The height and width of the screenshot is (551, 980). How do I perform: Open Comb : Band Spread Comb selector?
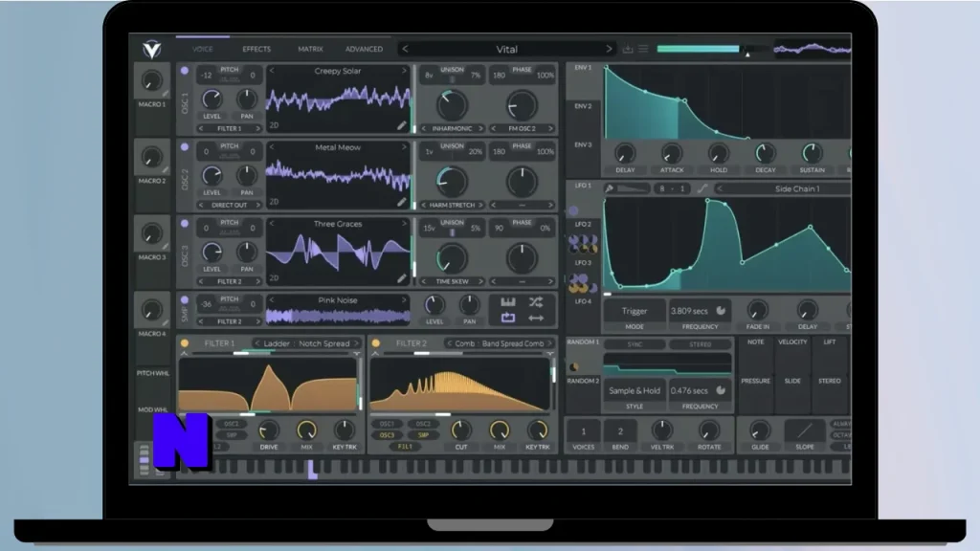(499, 343)
